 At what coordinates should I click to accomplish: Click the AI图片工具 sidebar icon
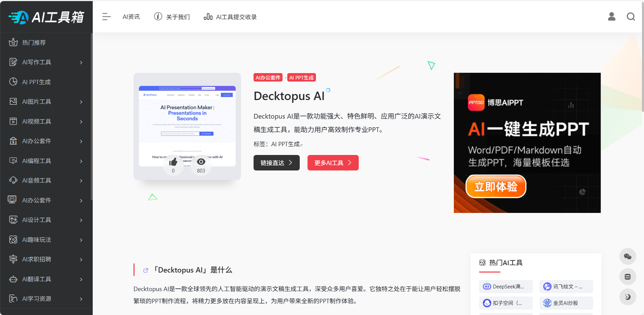(13, 101)
